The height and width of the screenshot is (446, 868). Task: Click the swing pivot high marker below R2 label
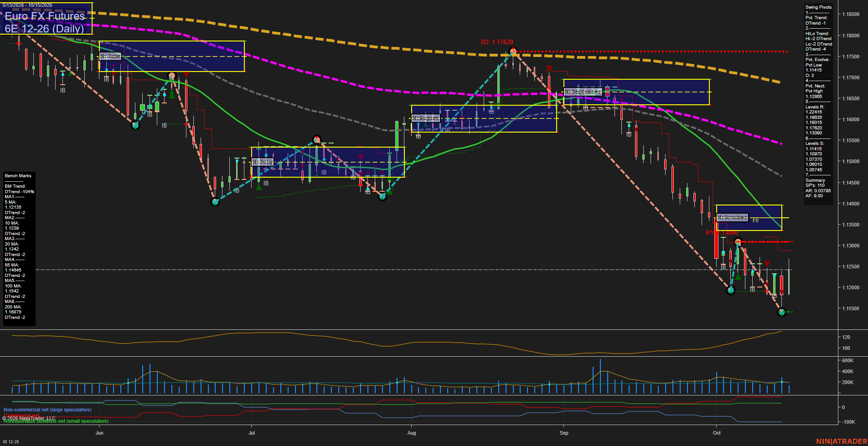[x=513, y=51]
